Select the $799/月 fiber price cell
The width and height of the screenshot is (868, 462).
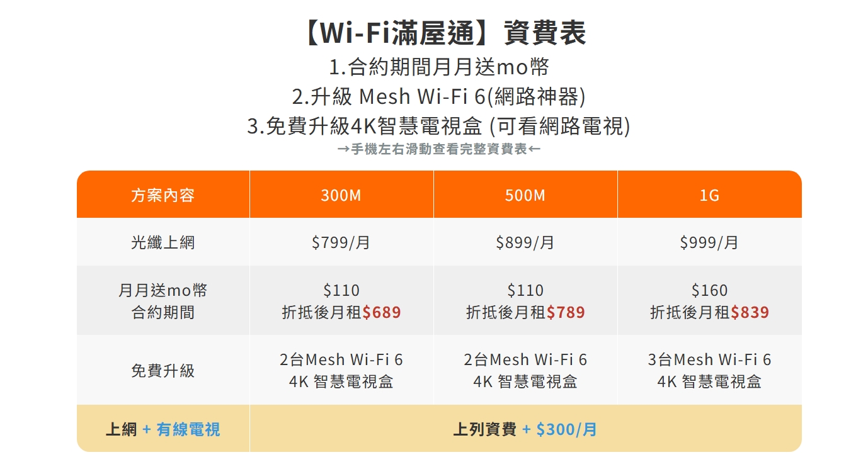pyautogui.click(x=341, y=242)
